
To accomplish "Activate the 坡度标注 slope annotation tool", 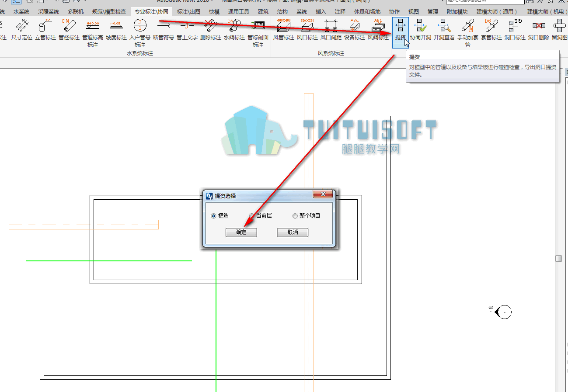I will coord(116,30).
